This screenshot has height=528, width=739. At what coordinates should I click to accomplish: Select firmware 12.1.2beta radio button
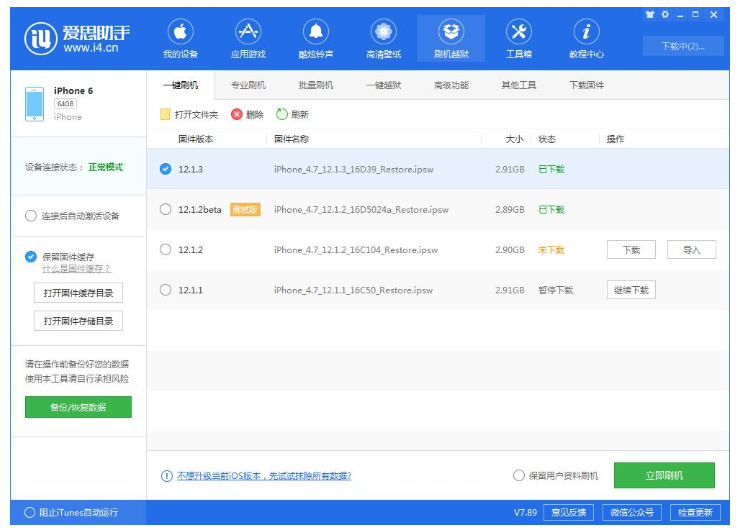pyautogui.click(x=166, y=210)
